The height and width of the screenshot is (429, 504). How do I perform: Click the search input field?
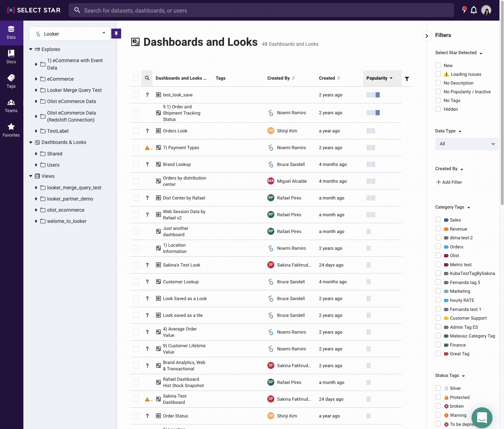tap(262, 10)
